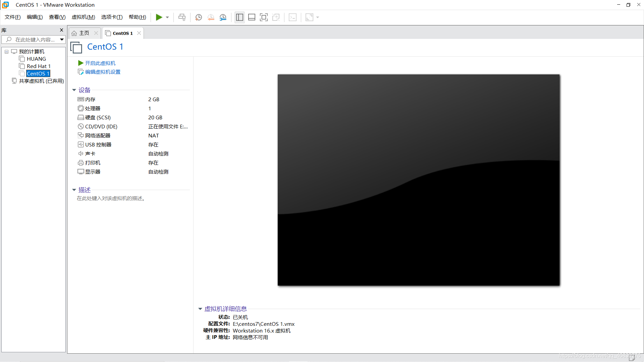Image resolution: width=644 pixels, height=362 pixels.
Task: Open the 网络适配器 device entry
Action: coord(94,136)
